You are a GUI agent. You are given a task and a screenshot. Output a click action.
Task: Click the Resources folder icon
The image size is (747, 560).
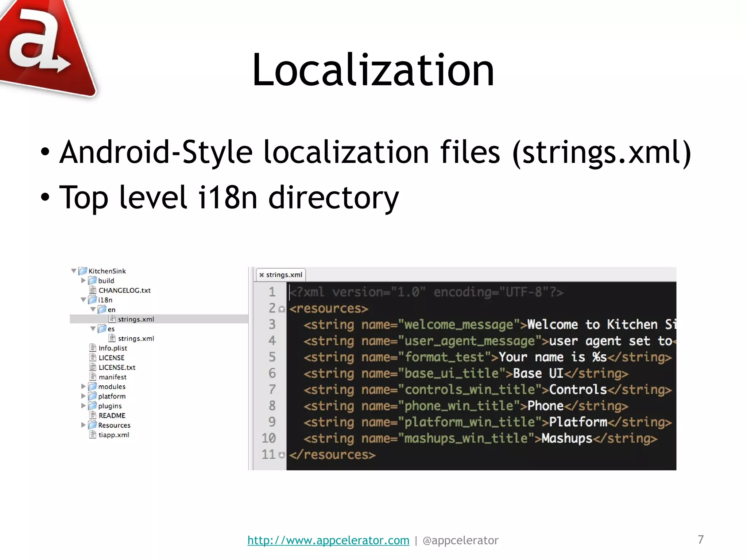pyautogui.click(x=93, y=425)
